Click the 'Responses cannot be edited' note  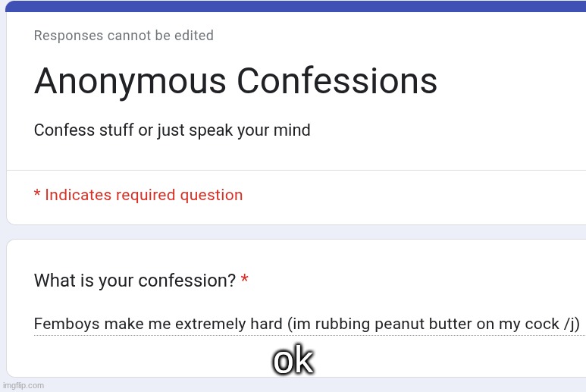(124, 36)
